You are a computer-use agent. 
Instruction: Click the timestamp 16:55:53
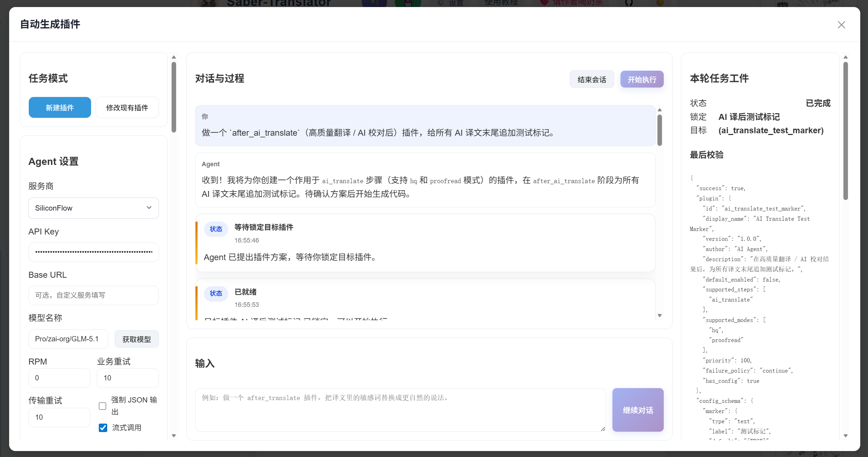(246, 305)
